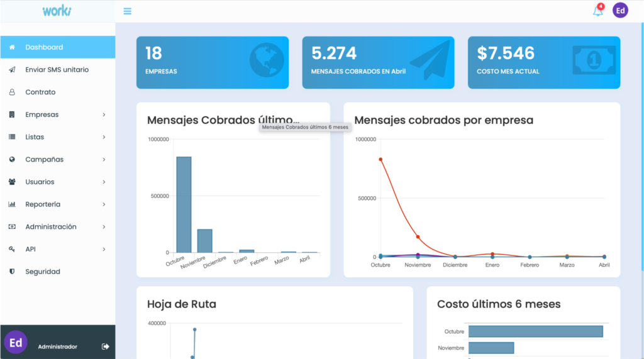Click the paper plane on Mensajes Cobrados card
This screenshot has width=644, height=359.
click(x=430, y=60)
